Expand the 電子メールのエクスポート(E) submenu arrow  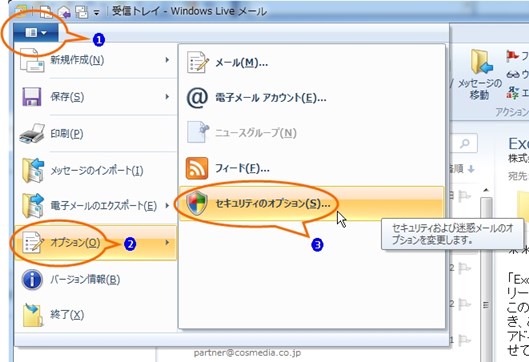click(167, 205)
